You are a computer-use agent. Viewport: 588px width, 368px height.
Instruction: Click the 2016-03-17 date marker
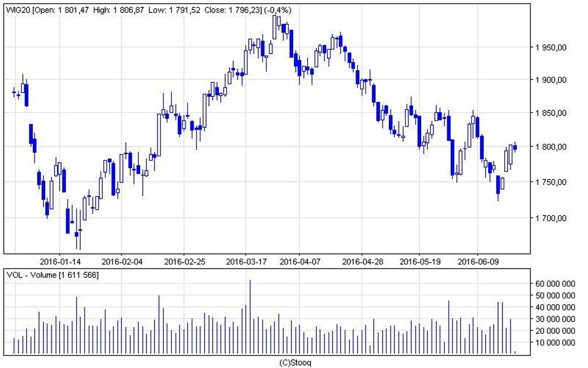[246, 262]
